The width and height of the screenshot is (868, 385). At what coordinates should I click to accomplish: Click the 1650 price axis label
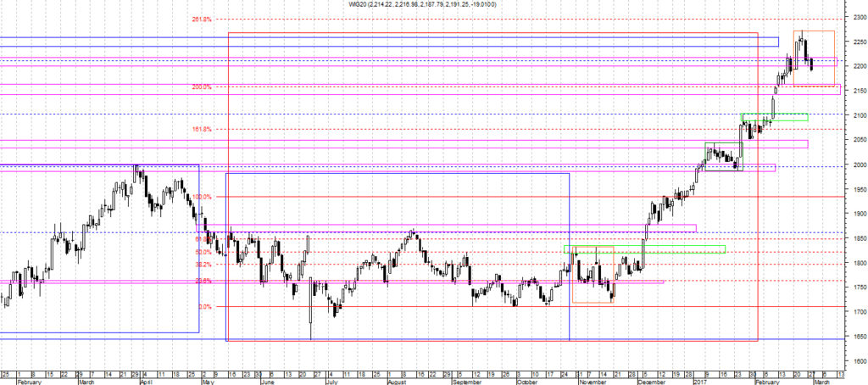pyautogui.click(x=860, y=337)
